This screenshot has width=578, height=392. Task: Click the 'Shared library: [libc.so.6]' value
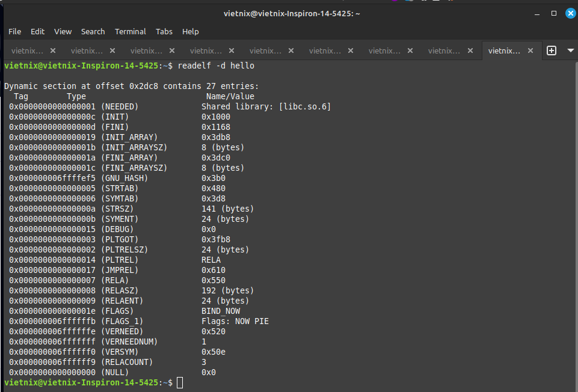coord(266,107)
